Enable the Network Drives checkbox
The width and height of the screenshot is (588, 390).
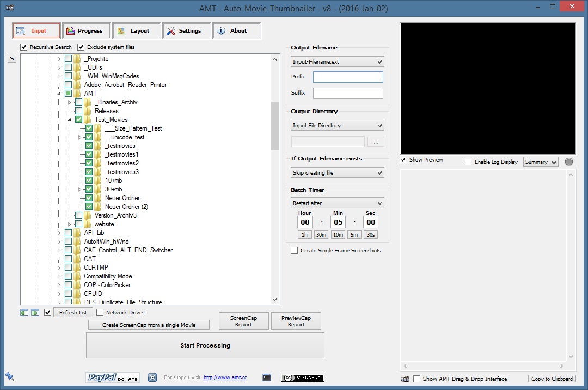[100, 312]
